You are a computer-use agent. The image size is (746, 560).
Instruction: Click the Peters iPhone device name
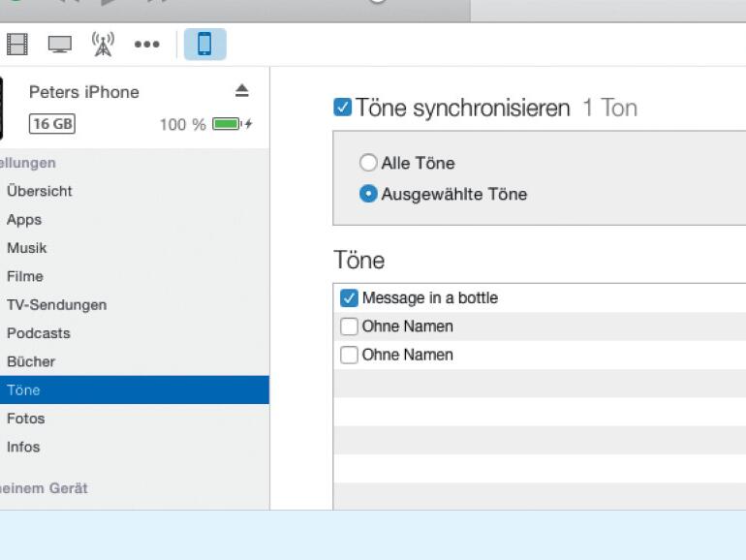[x=84, y=92]
